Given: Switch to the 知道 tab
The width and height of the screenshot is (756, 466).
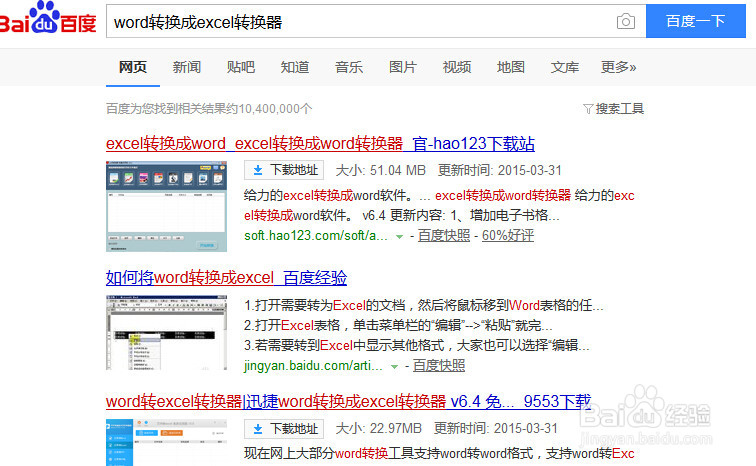Looking at the screenshot, I should 295,67.
